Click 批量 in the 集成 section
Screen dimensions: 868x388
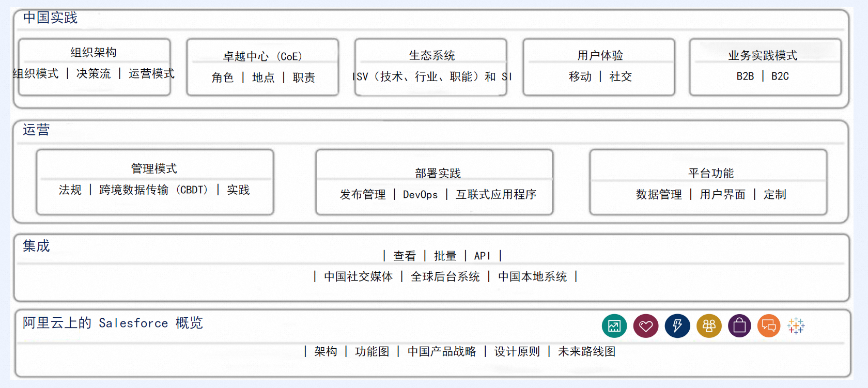click(x=445, y=256)
